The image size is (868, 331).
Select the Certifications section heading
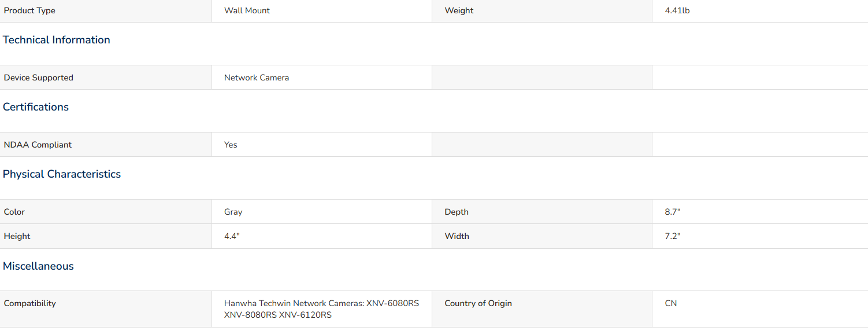(x=36, y=107)
